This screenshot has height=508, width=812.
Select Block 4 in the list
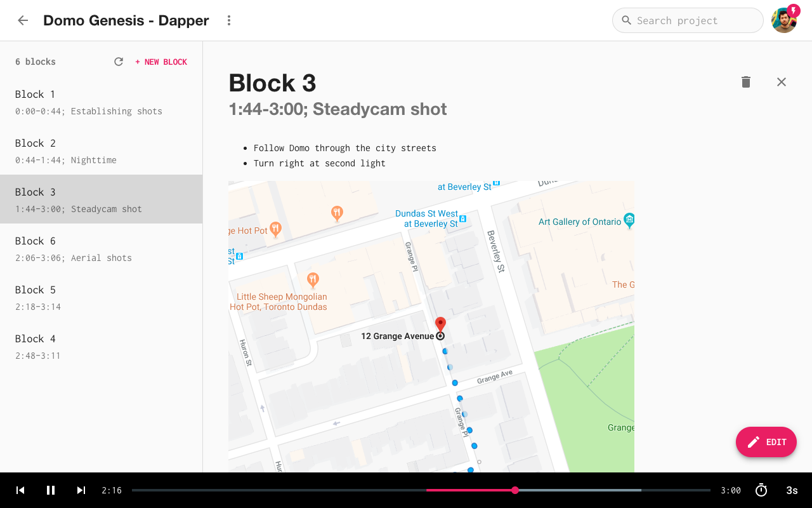click(x=101, y=346)
